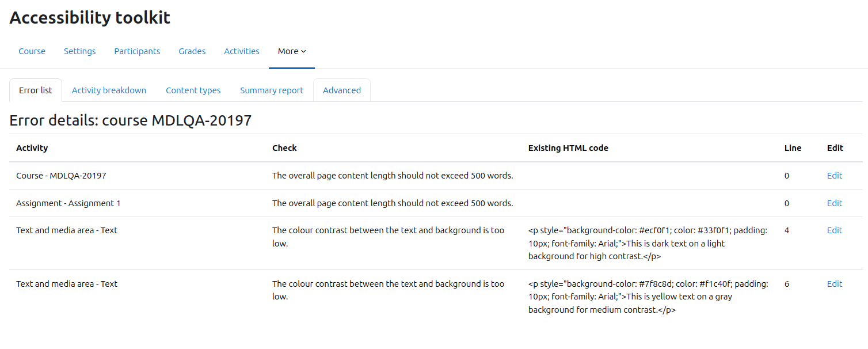Switch to the Activities tab
The height and width of the screenshot is (349, 868).
pos(242,51)
